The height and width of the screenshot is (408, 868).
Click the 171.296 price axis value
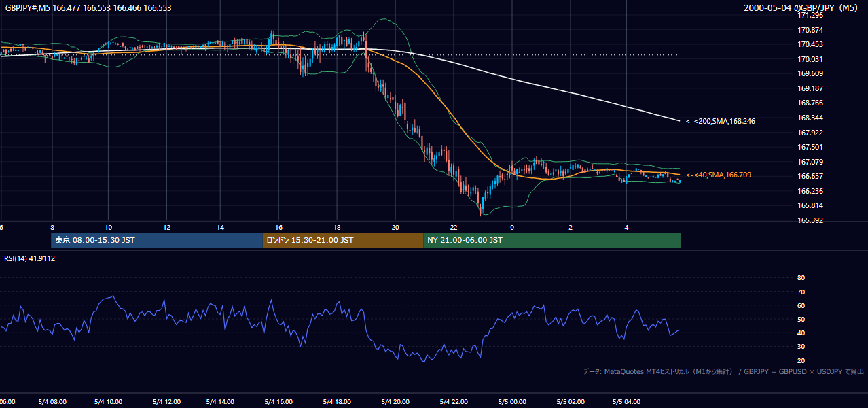click(x=810, y=15)
